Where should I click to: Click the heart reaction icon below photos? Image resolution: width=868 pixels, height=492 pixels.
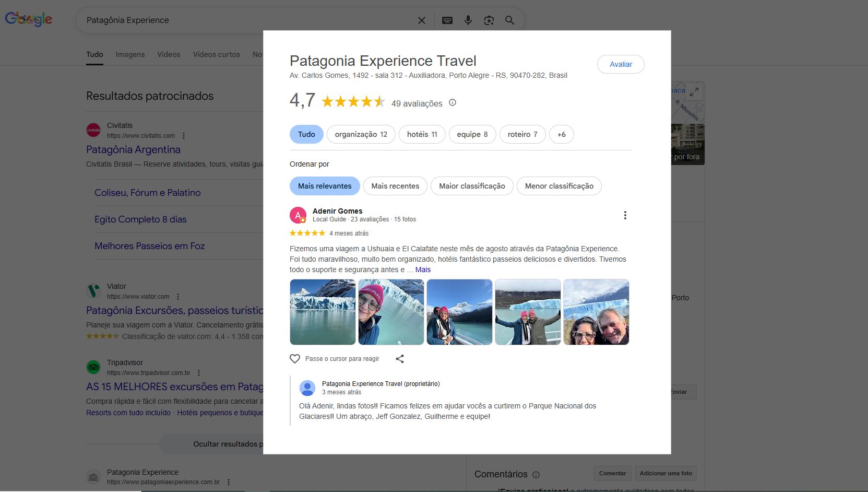point(294,359)
